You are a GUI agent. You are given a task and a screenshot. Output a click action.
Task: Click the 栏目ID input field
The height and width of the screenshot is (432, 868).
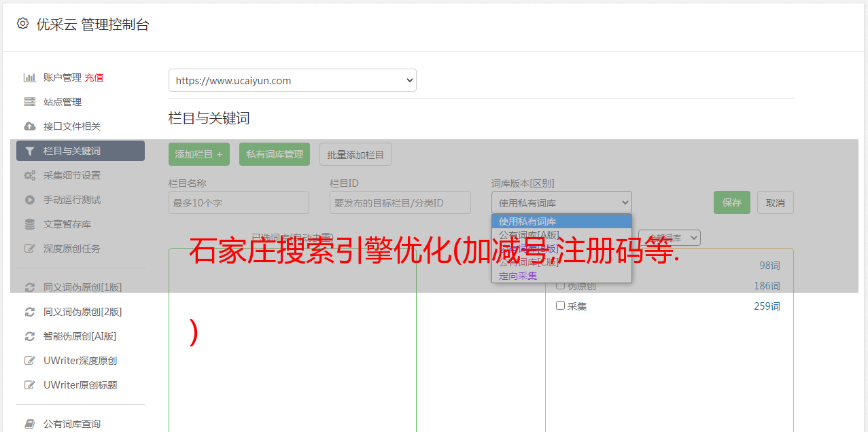point(400,202)
